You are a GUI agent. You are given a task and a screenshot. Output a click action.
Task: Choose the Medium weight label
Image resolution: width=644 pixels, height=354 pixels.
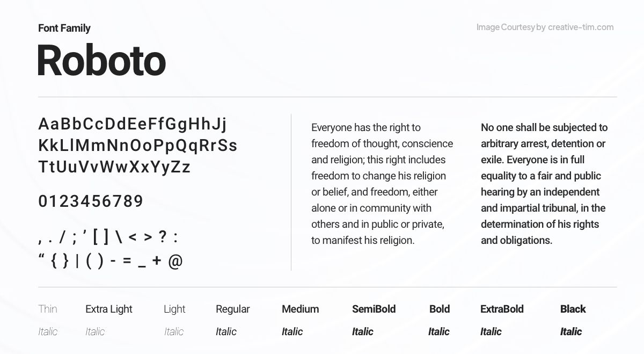pyautogui.click(x=300, y=309)
